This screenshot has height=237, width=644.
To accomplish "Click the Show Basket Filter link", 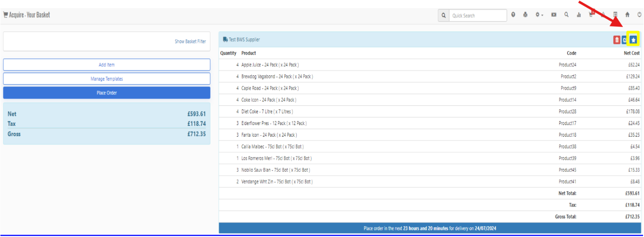I will [190, 42].
